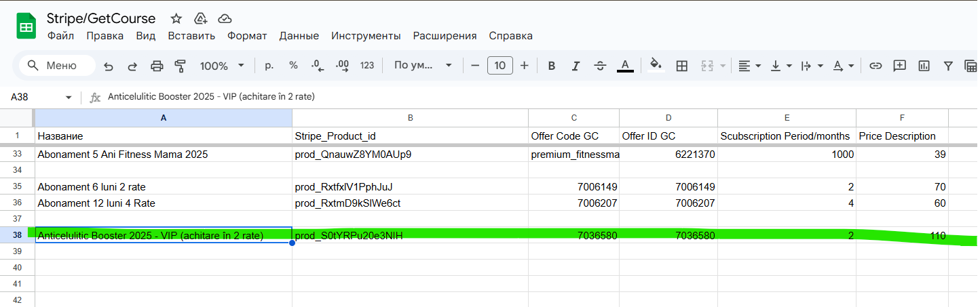Select cell Abonament 5 Ani Fitness Mama 2025
The height and width of the screenshot is (307, 980).
point(164,154)
